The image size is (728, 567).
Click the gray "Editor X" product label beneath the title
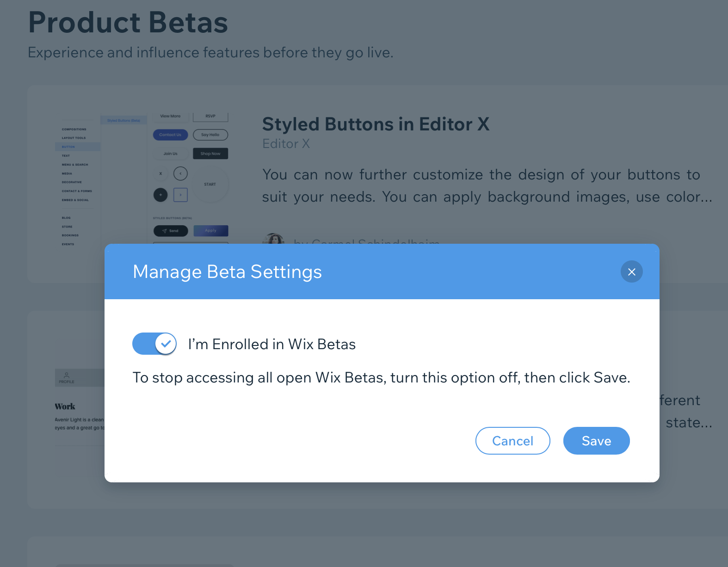point(286,144)
